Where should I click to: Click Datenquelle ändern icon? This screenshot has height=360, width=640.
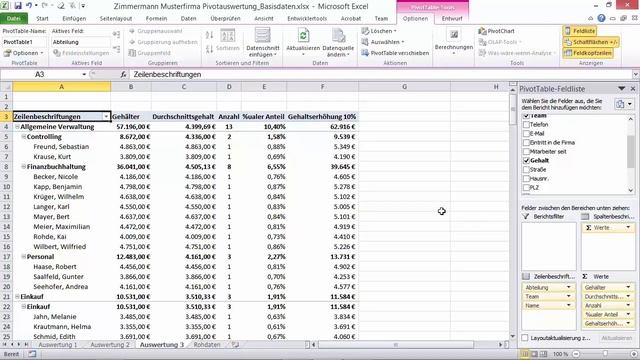point(338,42)
